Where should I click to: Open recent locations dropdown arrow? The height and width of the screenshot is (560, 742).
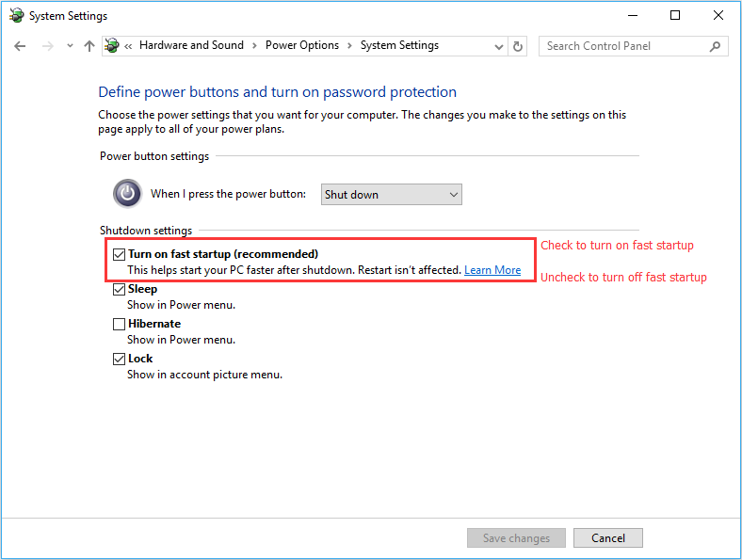point(70,46)
